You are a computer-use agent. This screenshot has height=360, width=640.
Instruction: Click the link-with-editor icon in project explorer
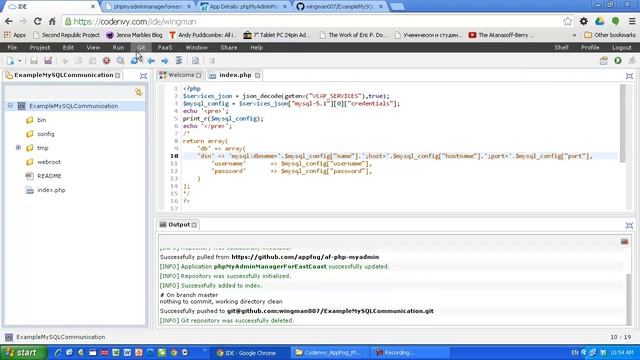139,92
